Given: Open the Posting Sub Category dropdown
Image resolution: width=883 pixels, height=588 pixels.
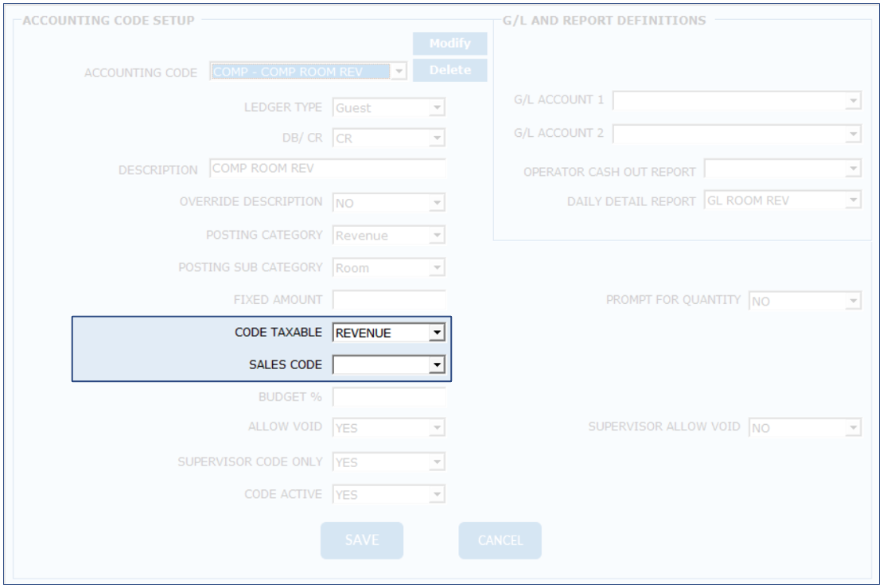Looking at the screenshot, I should coord(436,268).
